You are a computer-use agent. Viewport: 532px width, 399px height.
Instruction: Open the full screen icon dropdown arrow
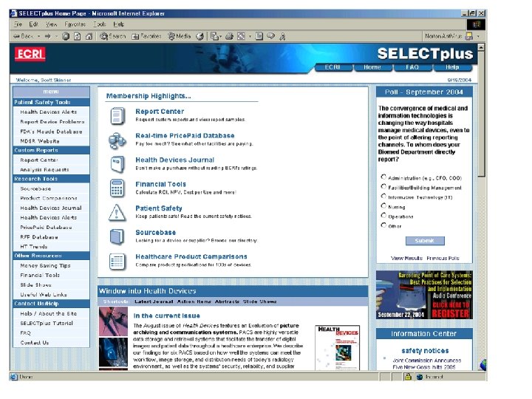pyautogui.click(x=250, y=36)
